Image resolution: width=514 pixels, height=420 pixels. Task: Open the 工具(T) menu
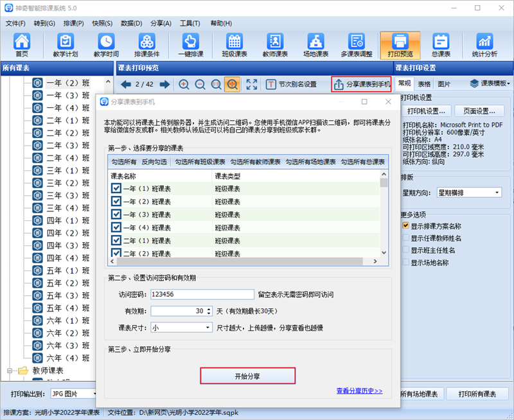[190, 23]
